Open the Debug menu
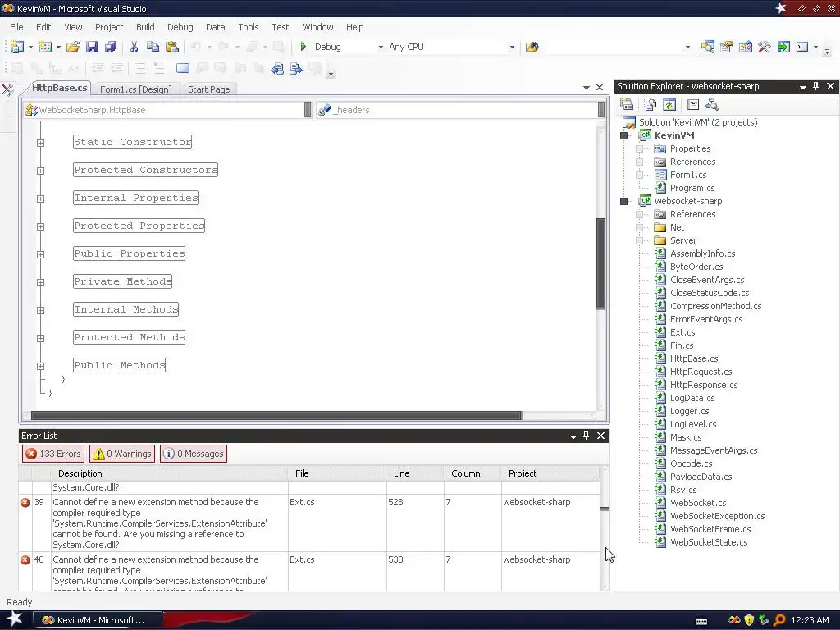Viewport: 840px width, 630px height. tap(180, 27)
